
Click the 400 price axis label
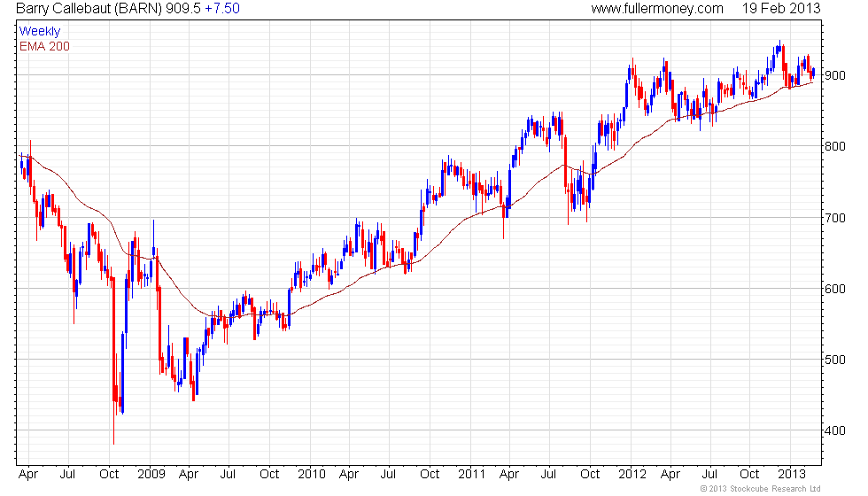pyautogui.click(x=834, y=430)
